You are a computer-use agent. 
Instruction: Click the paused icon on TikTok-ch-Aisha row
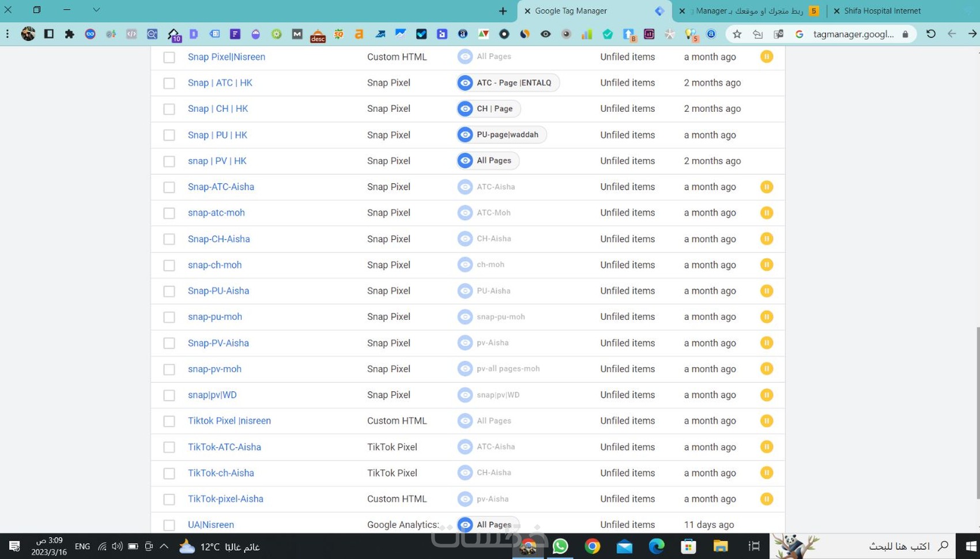(767, 473)
